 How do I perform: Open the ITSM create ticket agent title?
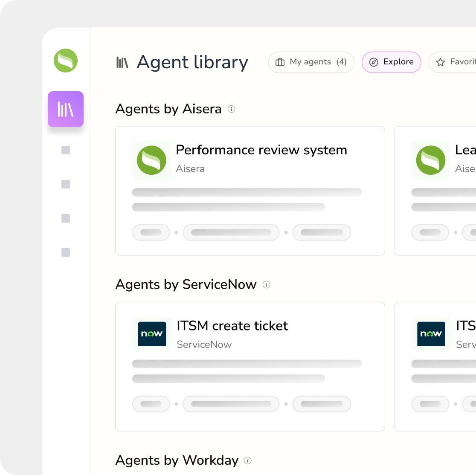[232, 326]
